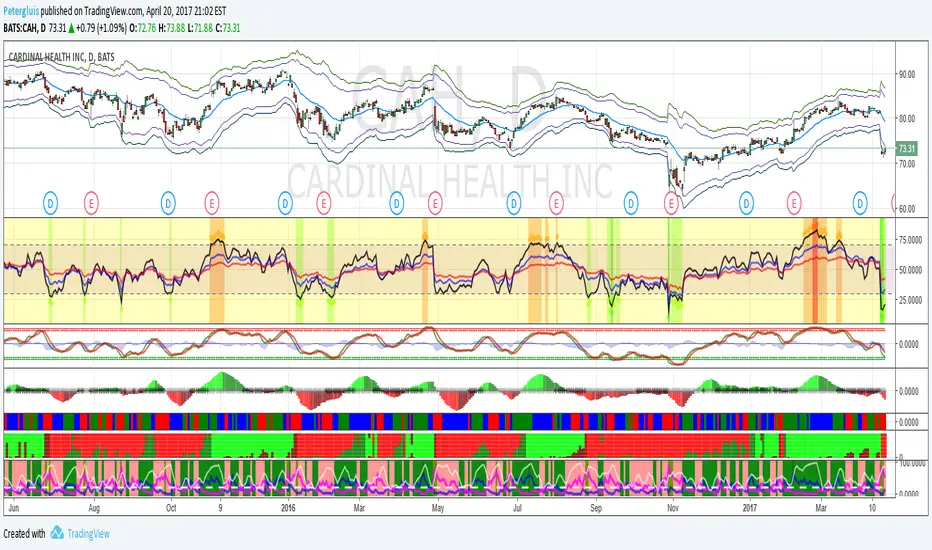Click the 'Nov' time axis label
Image resolution: width=932 pixels, height=550 pixels.
673,508
